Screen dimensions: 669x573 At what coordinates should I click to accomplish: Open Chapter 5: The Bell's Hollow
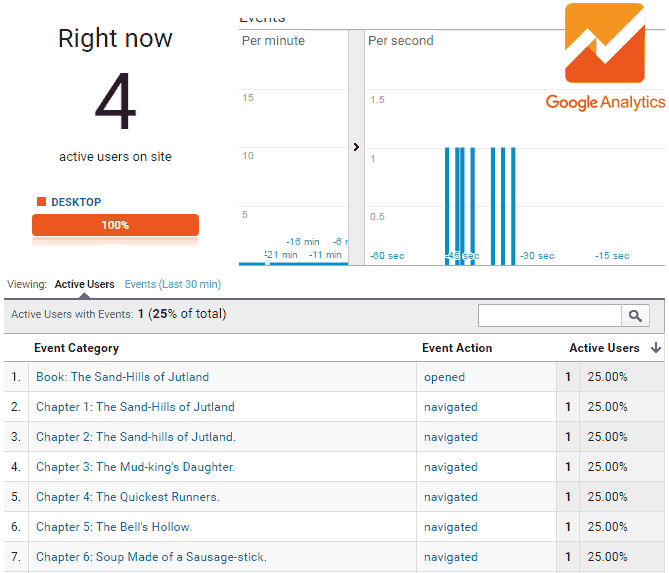[x=113, y=527]
